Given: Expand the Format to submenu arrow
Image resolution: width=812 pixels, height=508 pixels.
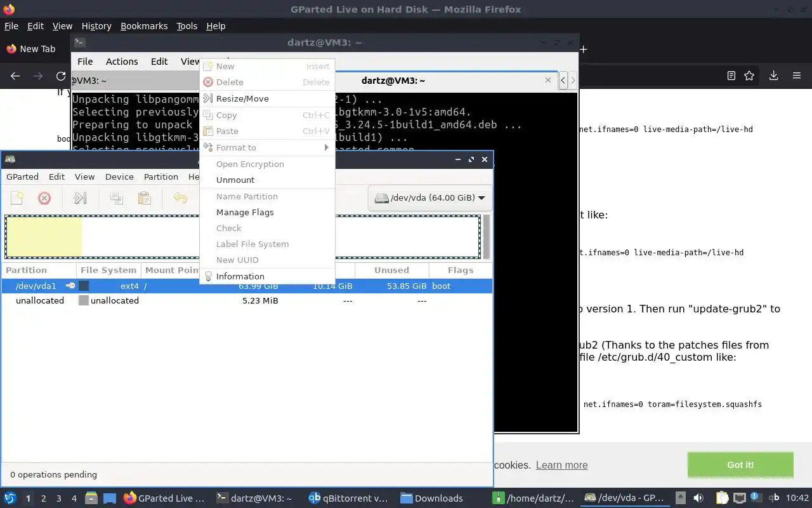Looking at the screenshot, I should tap(327, 147).
